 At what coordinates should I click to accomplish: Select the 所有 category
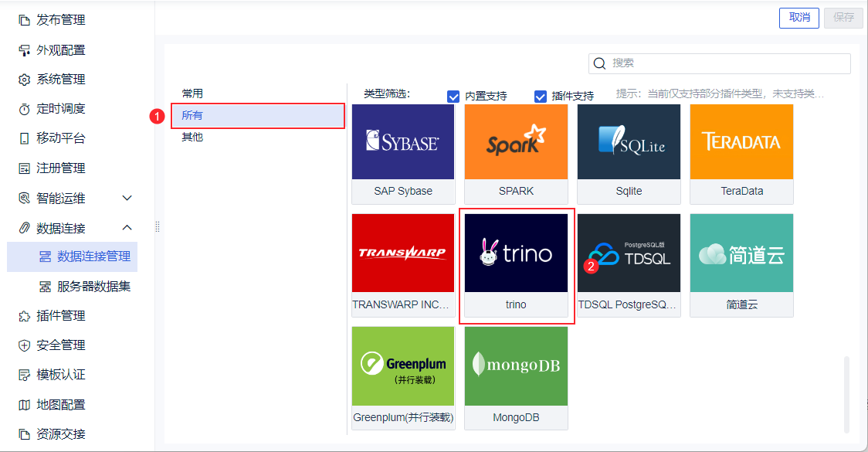(x=258, y=116)
